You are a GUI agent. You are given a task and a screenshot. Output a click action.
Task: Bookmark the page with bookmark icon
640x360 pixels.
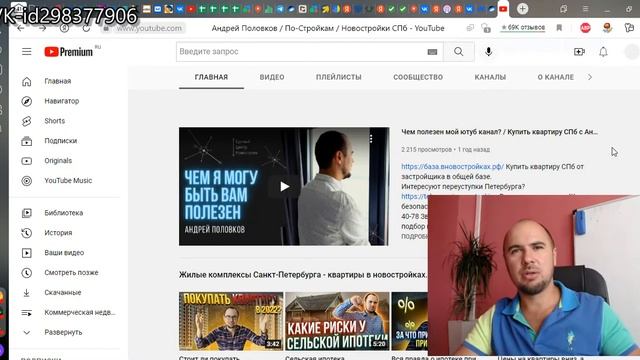coord(559,28)
